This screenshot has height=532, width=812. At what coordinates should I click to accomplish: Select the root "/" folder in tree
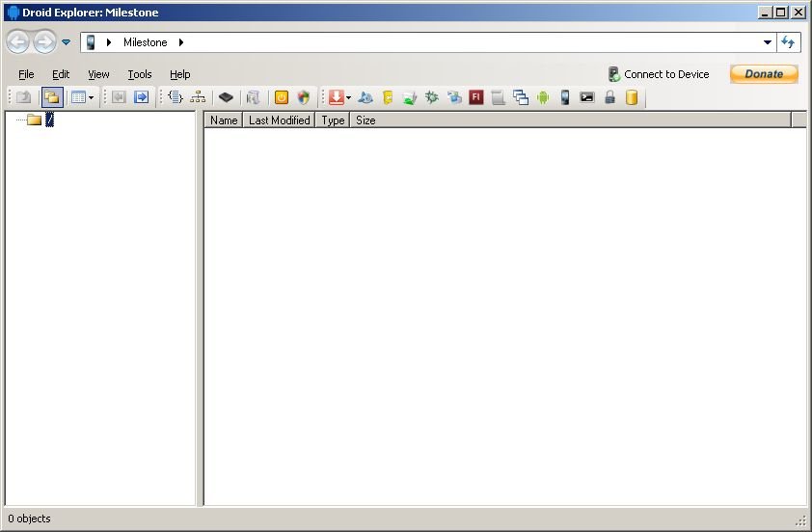pyautogui.click(x=49, y=120)
